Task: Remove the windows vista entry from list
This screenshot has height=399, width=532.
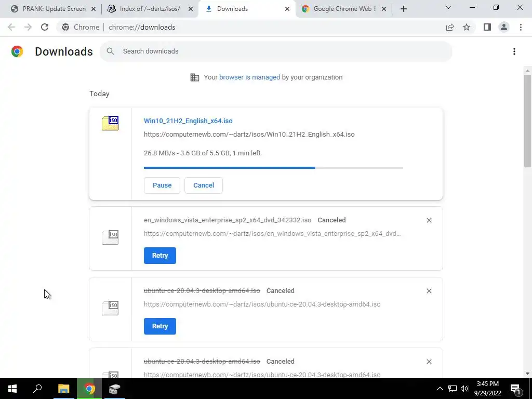Action: coord(429,220)
